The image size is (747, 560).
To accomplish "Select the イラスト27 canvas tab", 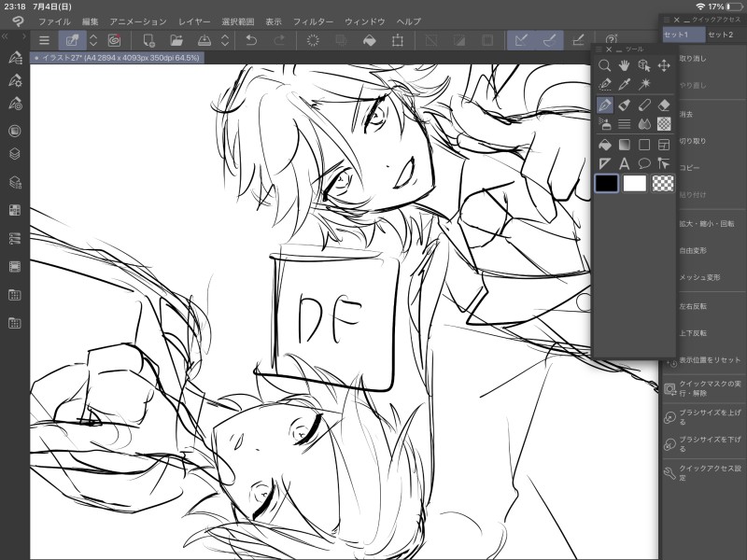I will 118,58.
